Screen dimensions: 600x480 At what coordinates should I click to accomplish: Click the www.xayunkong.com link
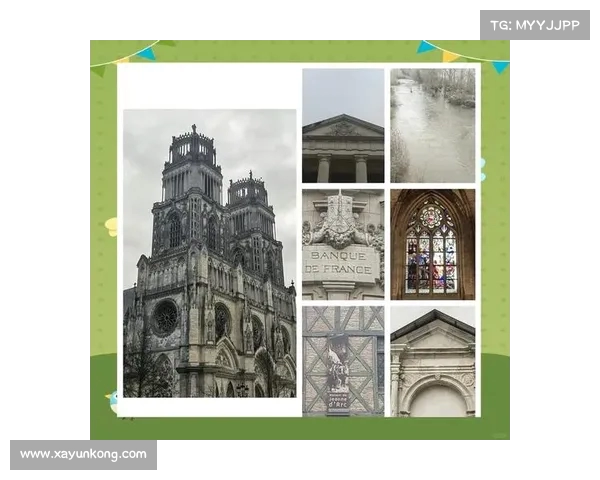pos(83,454)
